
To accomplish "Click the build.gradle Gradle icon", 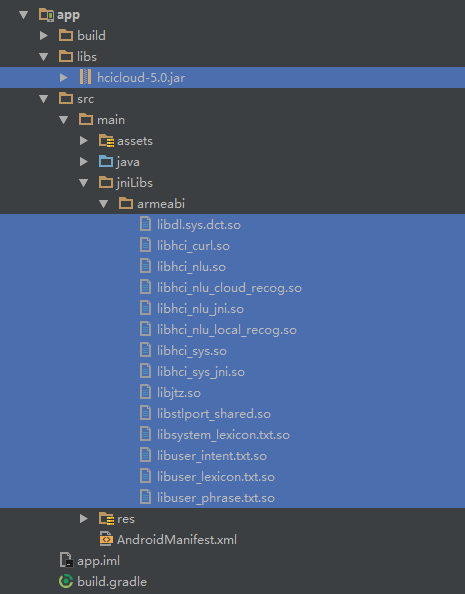I will 66,581.
